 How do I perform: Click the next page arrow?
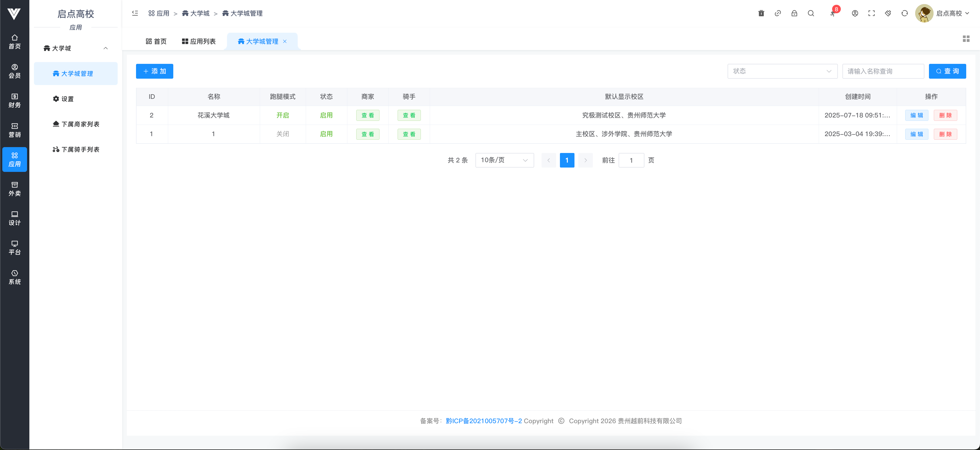(585, 160)
